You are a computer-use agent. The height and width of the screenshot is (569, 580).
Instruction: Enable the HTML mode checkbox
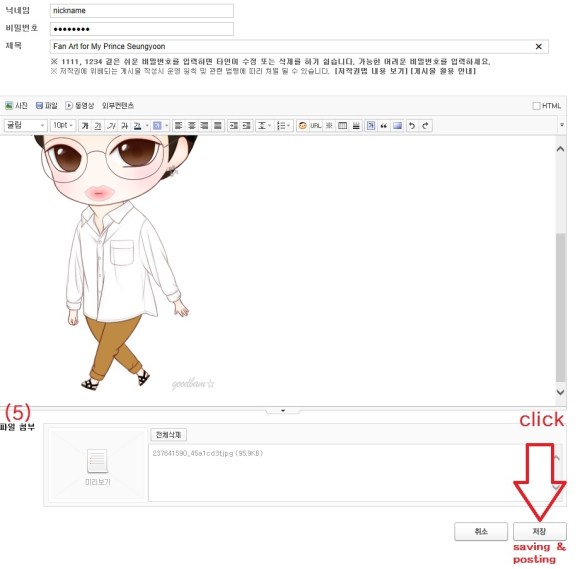click(536, 106)
